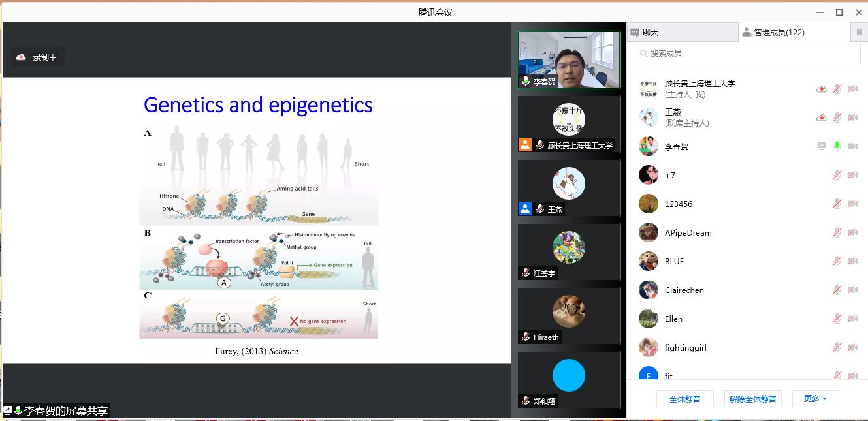
Task: Open the panel options hamburger menu
Action: point(859,32)
